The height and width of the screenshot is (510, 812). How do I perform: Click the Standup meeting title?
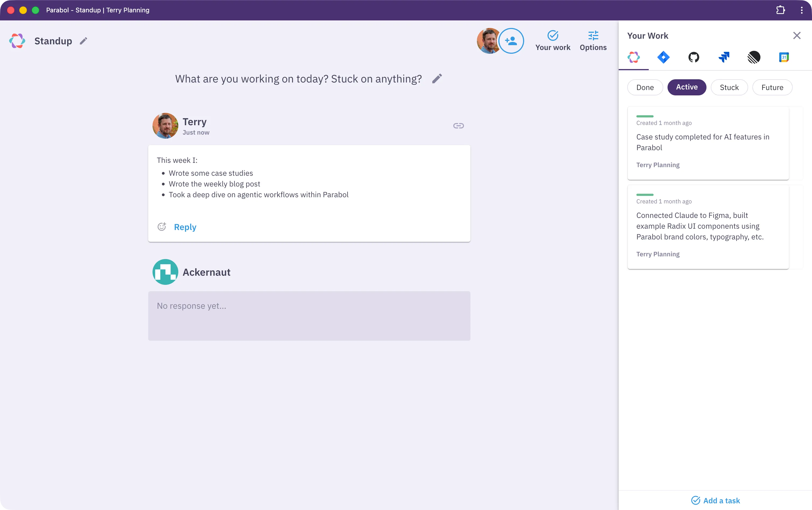click(53, 41)
